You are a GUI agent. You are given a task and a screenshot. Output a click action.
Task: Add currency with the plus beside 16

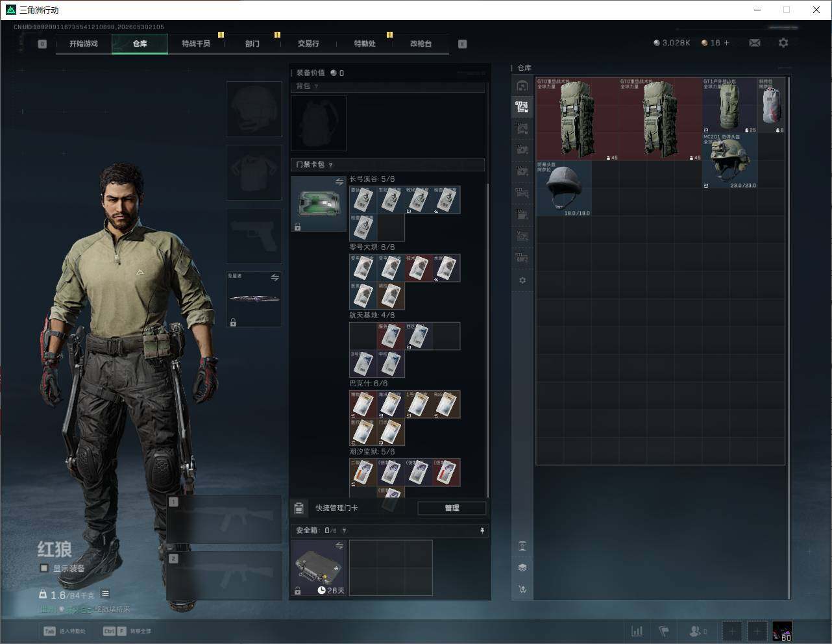pos(726,43)
